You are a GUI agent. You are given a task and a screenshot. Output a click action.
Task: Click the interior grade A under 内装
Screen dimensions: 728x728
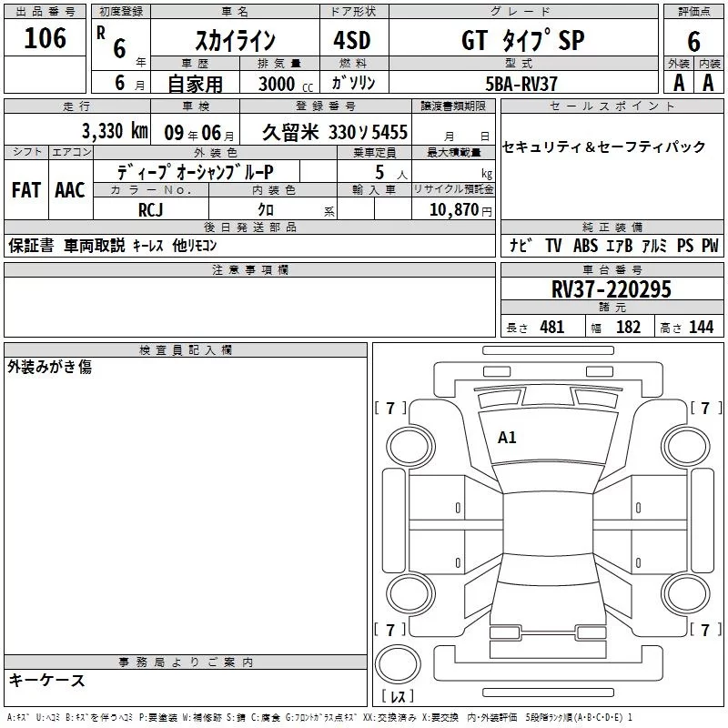(708, 82)
